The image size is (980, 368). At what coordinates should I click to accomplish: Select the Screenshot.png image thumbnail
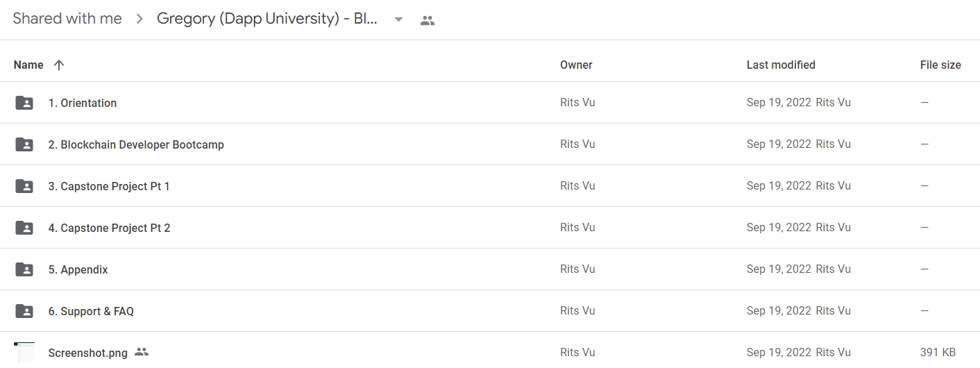tap(24, 352)
